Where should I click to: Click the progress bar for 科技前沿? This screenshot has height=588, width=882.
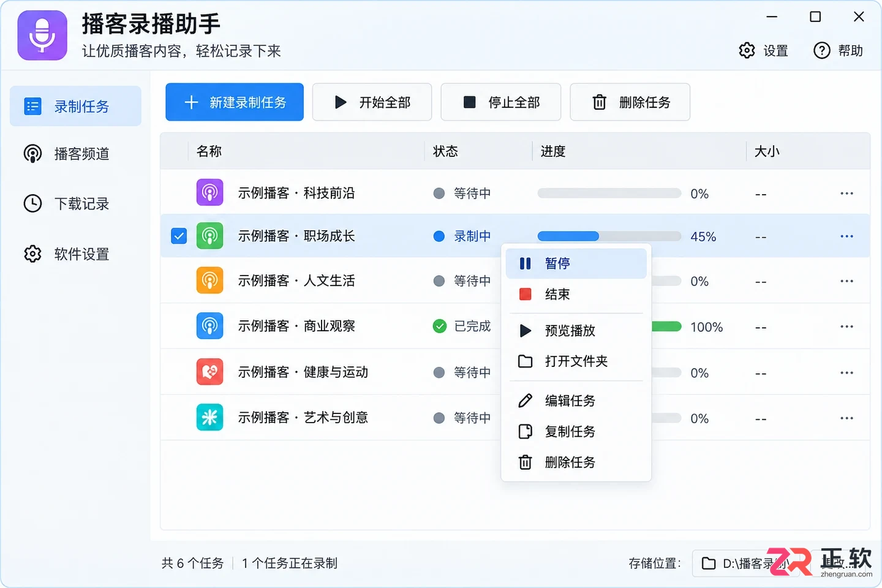coord(609,194)
